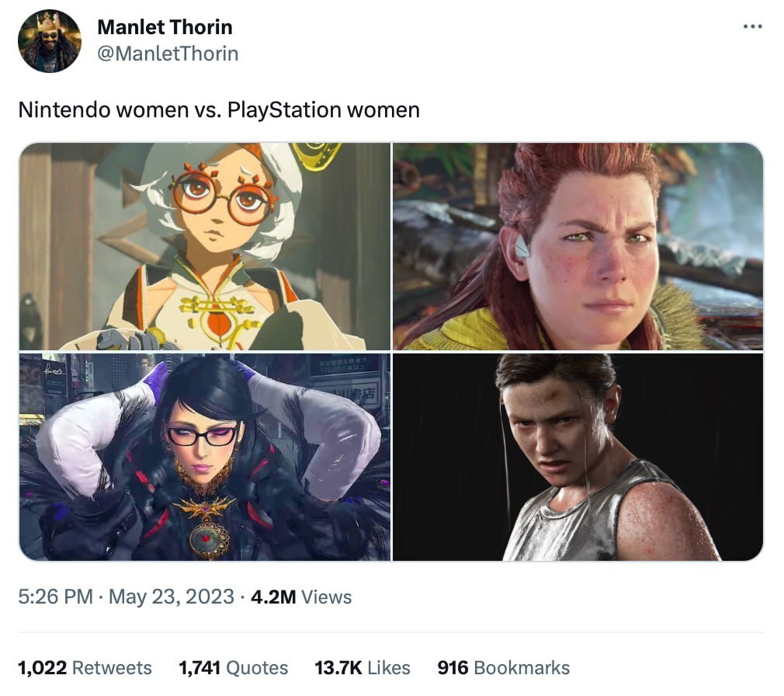Open Manlet Thorin's profile avatar
Screen dimensions: 784x696
[49, 40]
